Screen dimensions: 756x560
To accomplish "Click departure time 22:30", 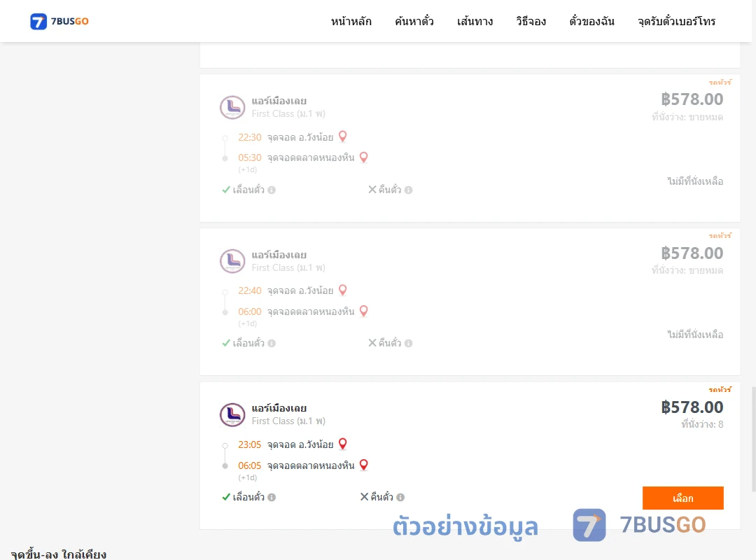I will (250, 137).
